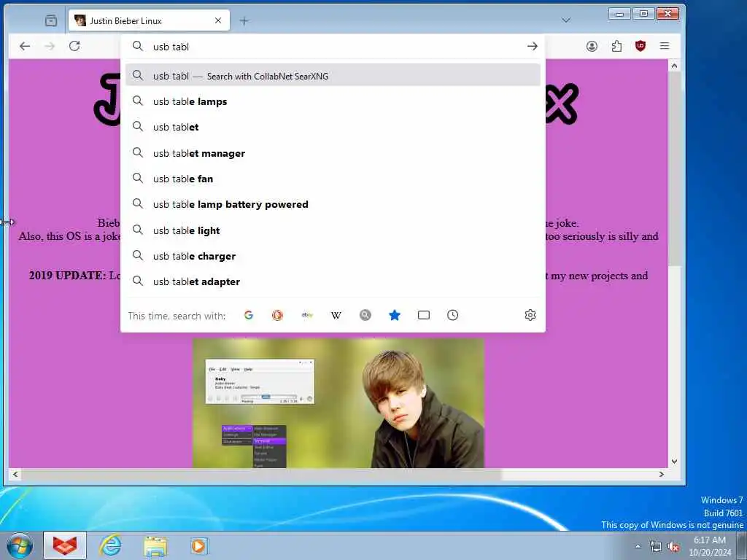Search within open tabs icon
The height and width of the screenshot is (560, 747).
[424, 315]
